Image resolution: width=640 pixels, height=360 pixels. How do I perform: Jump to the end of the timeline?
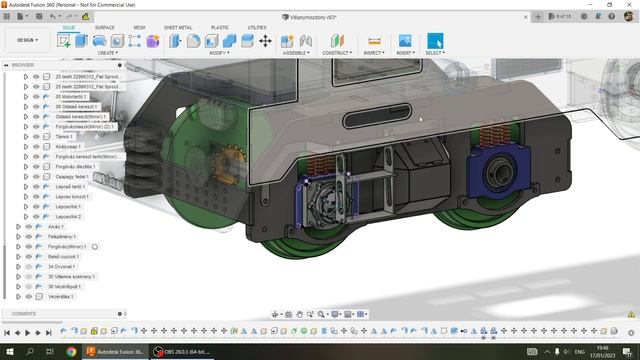point(49,333)
